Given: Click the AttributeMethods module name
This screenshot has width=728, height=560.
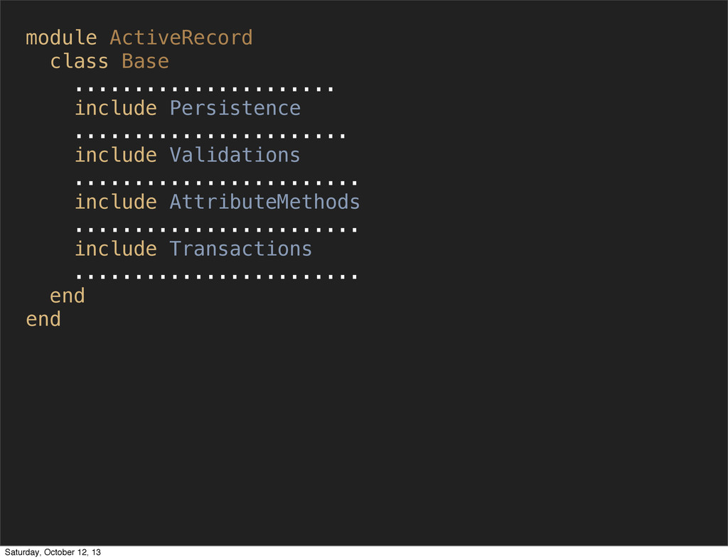Looking at the screenshot, I should click(264, 202).
